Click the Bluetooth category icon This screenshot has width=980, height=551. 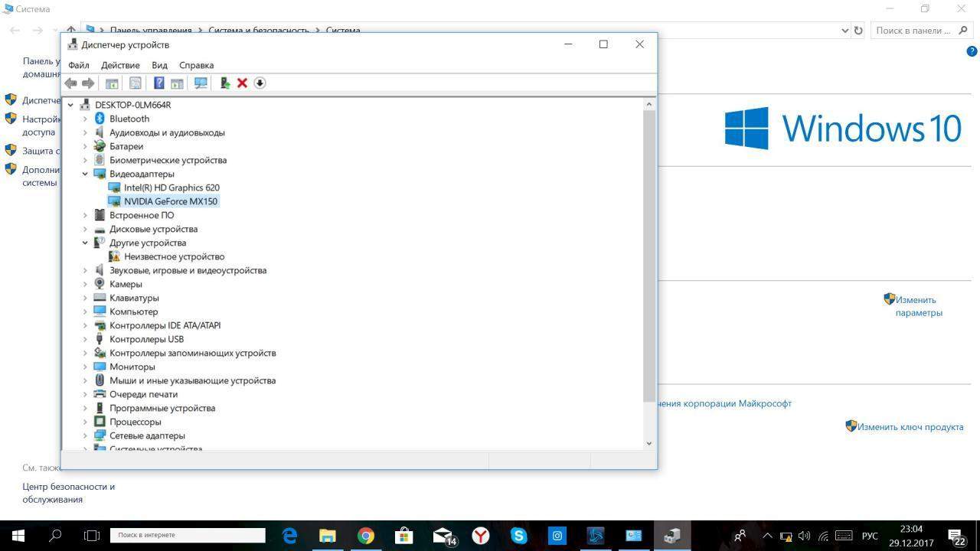[x=100, y=119]
